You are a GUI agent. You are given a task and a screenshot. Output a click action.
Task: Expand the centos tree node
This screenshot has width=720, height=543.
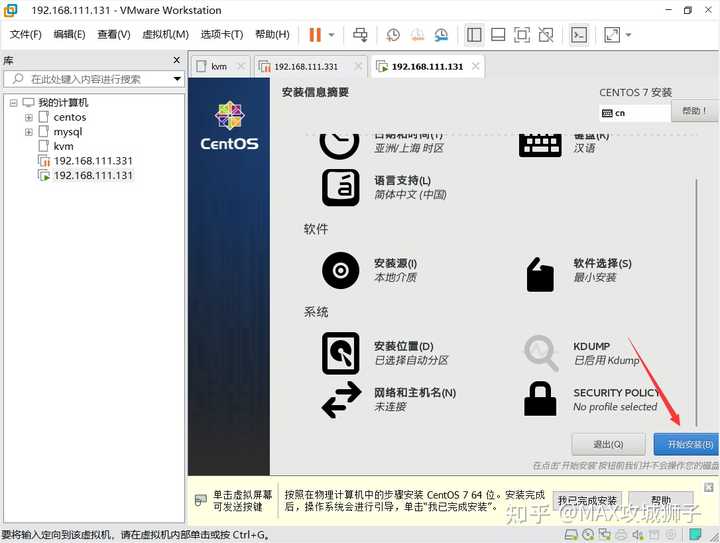pyautogui.click(x=28, y=118)
